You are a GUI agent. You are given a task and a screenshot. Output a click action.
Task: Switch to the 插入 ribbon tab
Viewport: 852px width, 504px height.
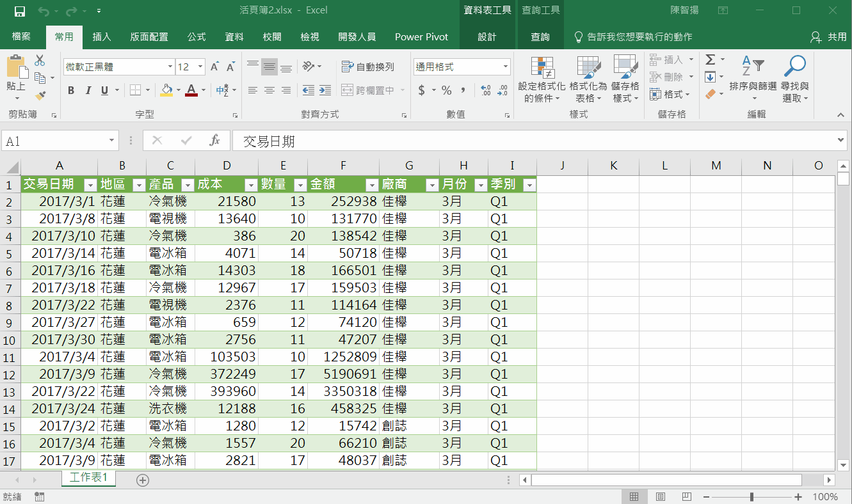[x=102, y=37]
